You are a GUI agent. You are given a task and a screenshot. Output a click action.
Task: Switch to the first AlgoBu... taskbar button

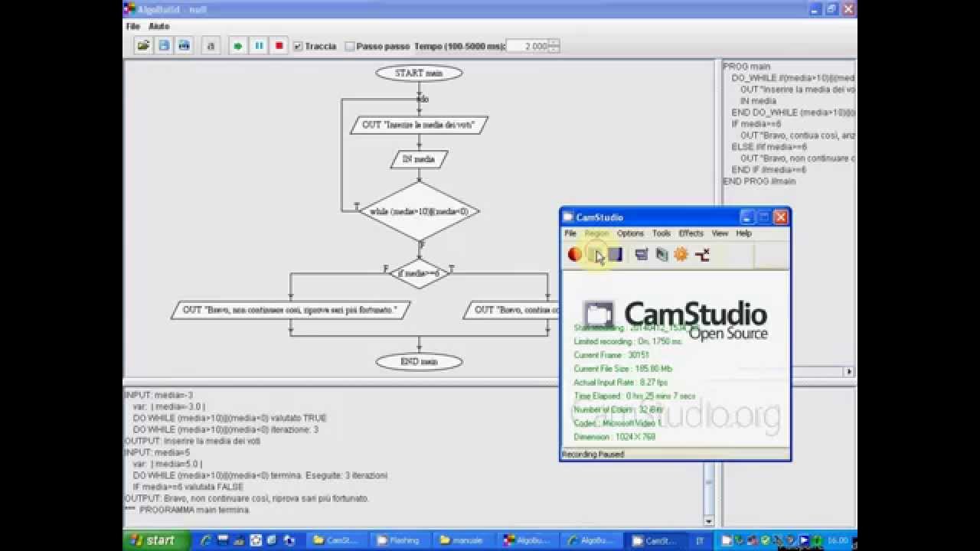pyautogui.click(x=526, y=540)
